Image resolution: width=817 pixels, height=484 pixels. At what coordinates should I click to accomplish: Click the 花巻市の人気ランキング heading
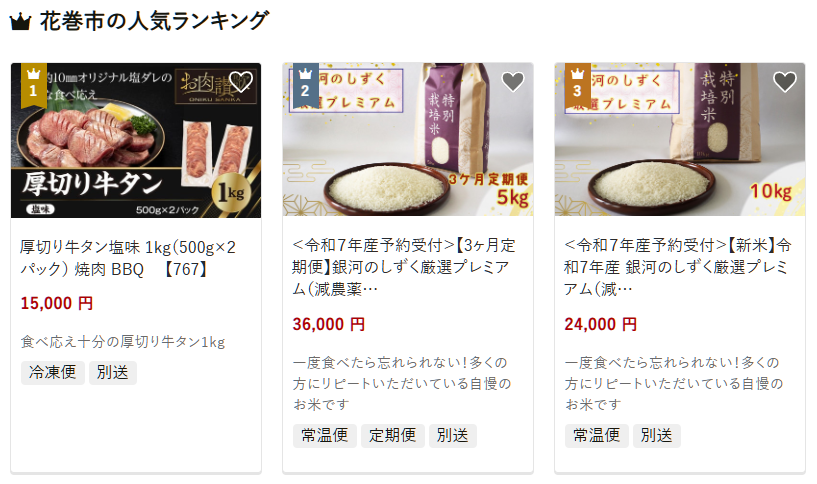[154, 21]
